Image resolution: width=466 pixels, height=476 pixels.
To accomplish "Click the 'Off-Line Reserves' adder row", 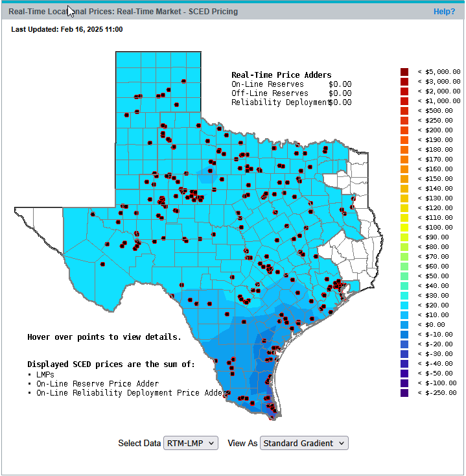I will coord(291,93).
